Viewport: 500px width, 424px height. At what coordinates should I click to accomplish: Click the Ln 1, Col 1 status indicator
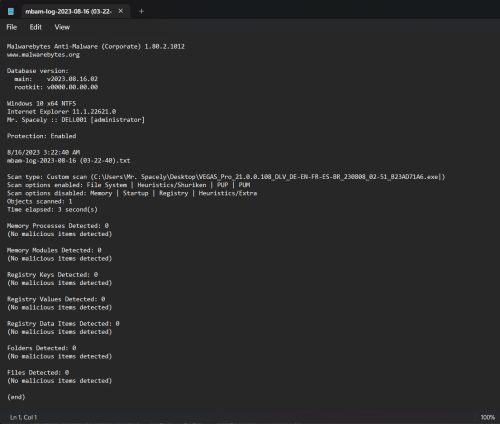coord(23,417)
